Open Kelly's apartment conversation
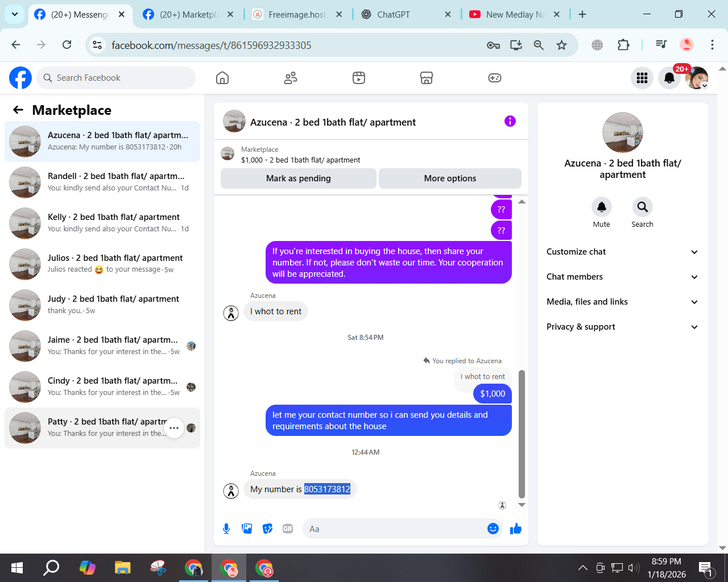This screenshot has width=728, height=582. click(x=102, y=223)
